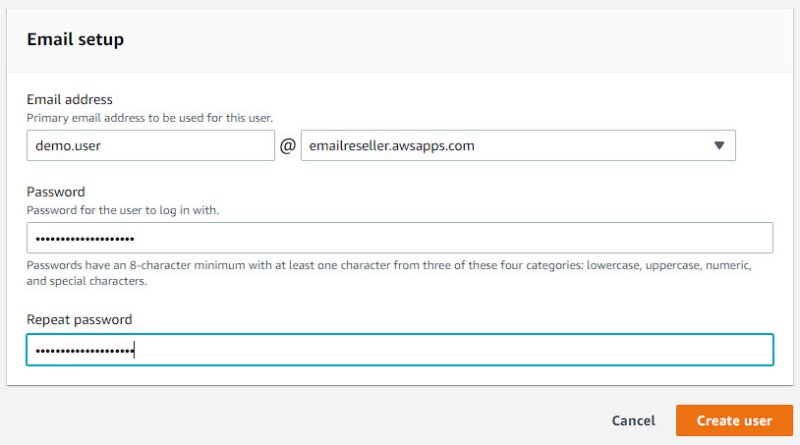Click the "Primary email address" description text

(149, 118)
